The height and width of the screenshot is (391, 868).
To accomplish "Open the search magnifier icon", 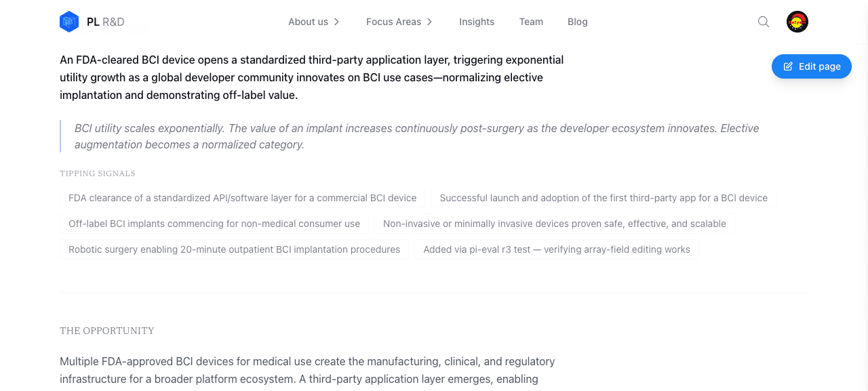I will point(764,22).
